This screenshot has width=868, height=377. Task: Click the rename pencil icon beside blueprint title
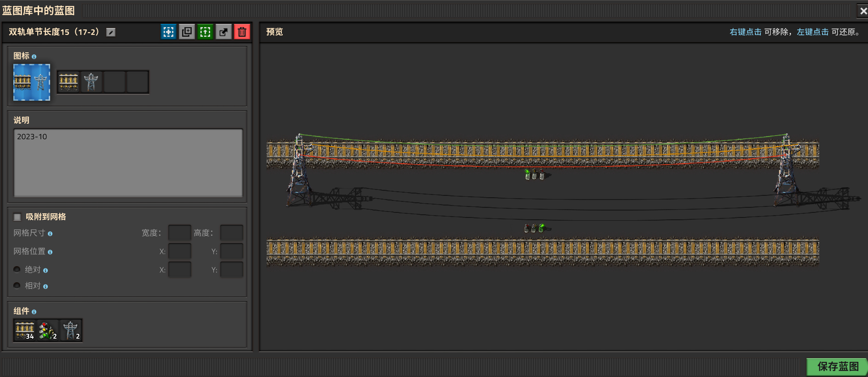111,32
